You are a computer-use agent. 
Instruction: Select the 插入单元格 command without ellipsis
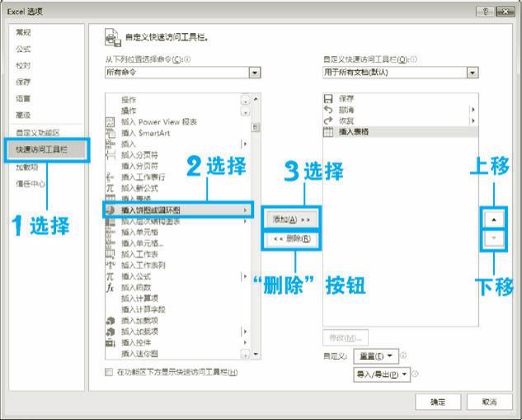coord(178,232)
